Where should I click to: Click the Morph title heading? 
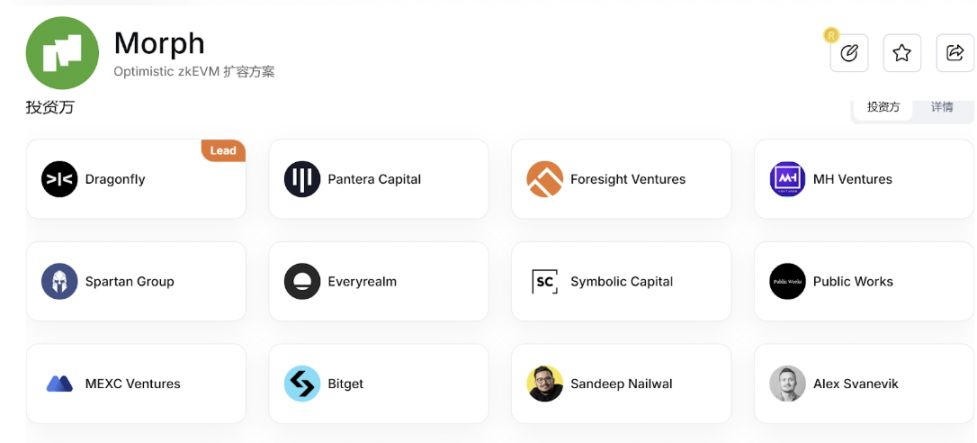click(159, 43)
